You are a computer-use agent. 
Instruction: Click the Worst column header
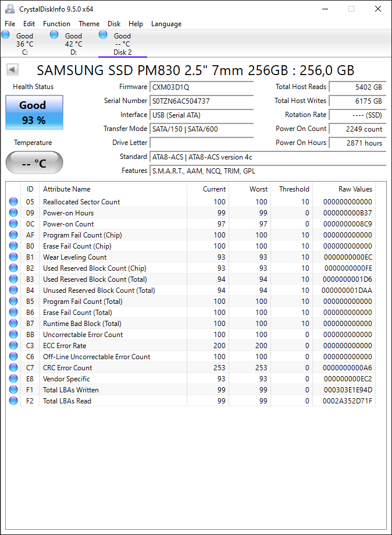[x=250, y=189]
